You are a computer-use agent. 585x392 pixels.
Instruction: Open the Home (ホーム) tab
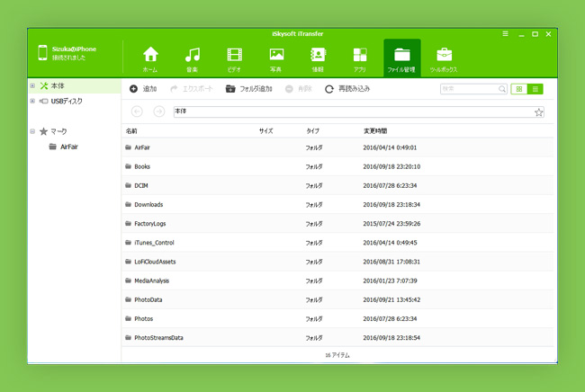point(150,58)
